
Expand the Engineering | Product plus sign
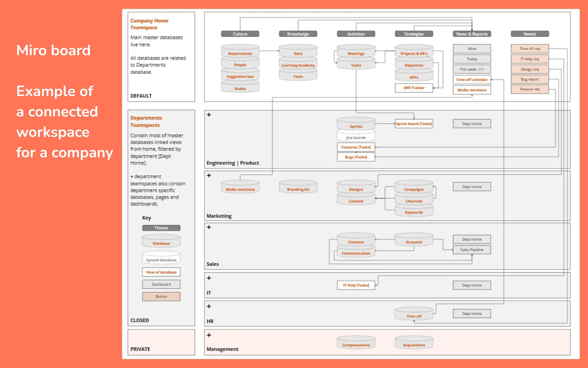point(209,115)
